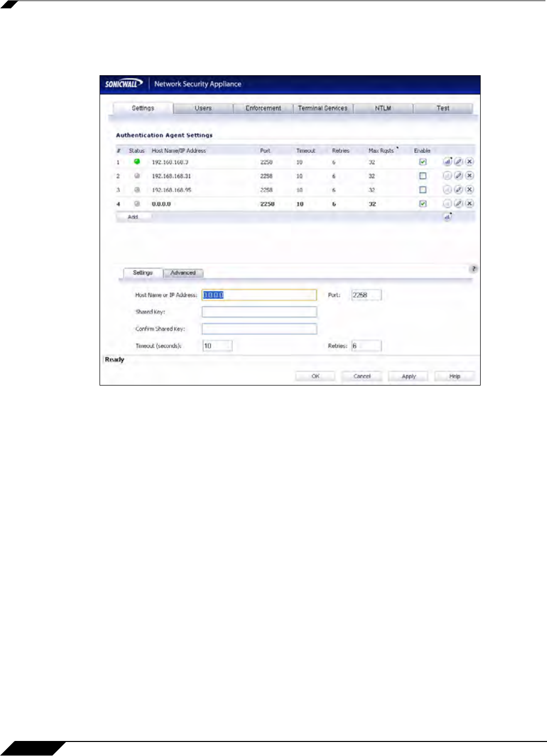The width and height of the screenshot is (547, 756).
Task: Select row with host 192.168.168.3
Action: [x=295, y=162]
